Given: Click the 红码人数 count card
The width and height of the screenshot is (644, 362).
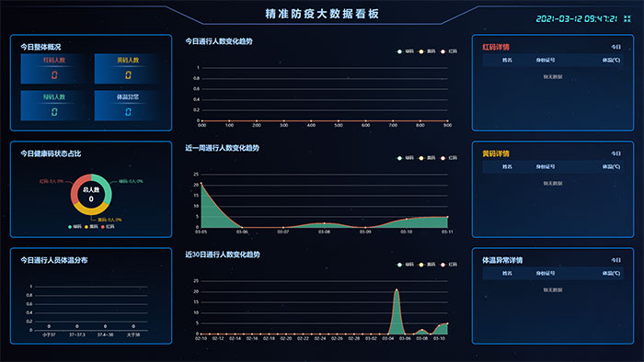Looking at the screenshot, I should (54, 69).
